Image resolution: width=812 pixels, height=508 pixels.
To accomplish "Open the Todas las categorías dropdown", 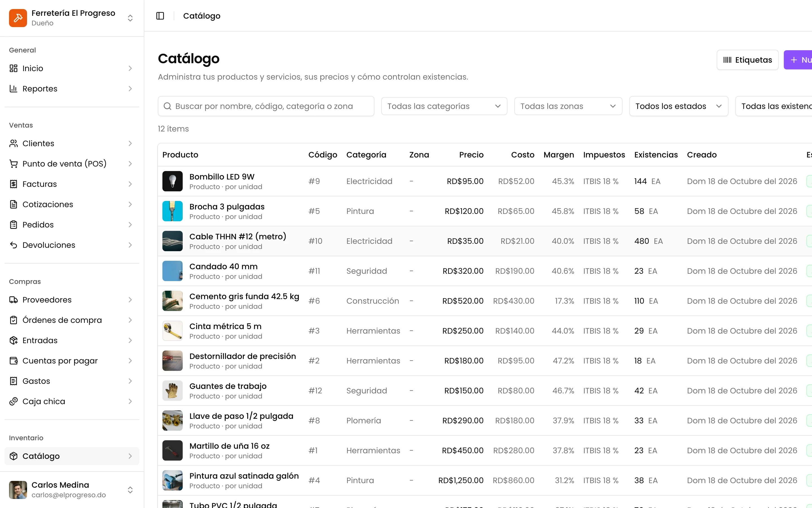I will click(444, 106).
